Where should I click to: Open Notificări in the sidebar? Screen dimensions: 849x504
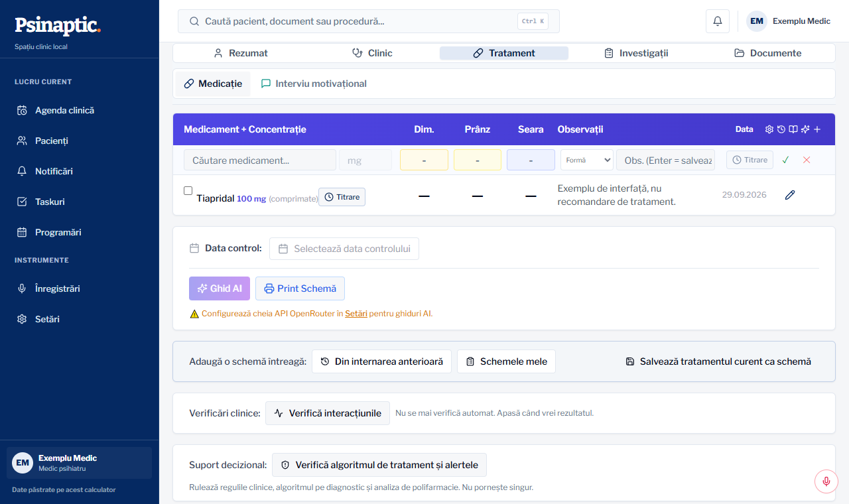80,171
